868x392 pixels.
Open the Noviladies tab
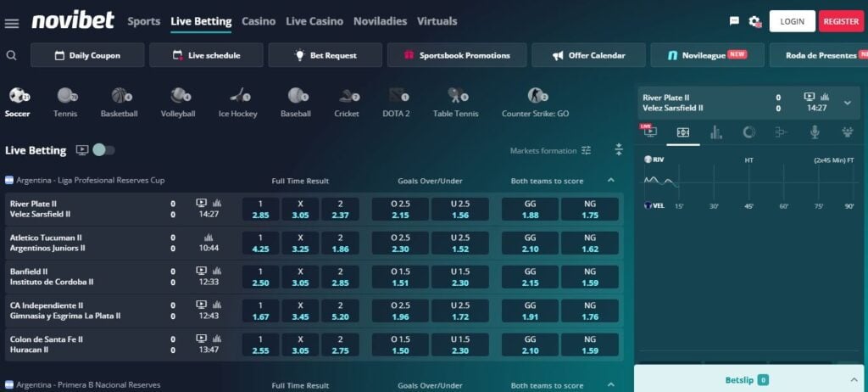(381, 21)
